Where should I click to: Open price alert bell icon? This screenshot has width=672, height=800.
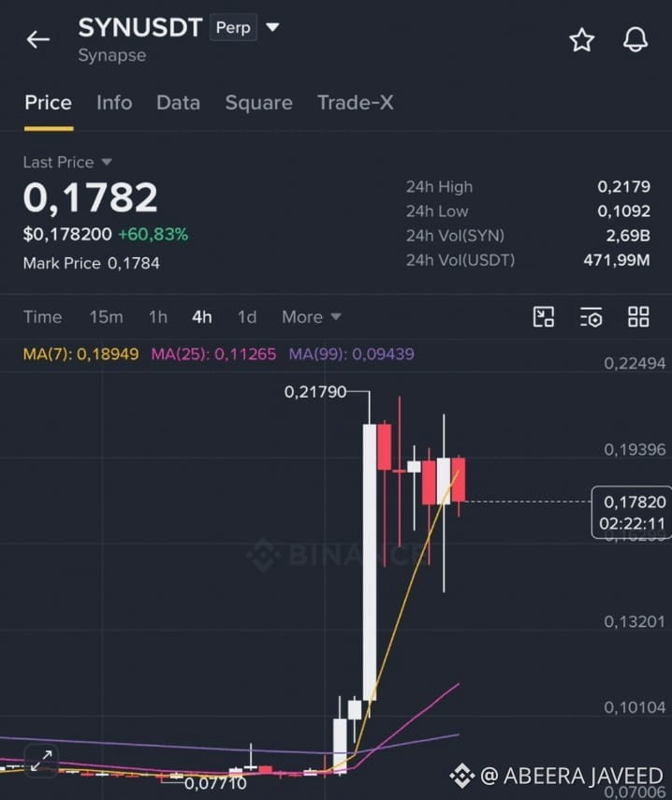pos(635,39)
